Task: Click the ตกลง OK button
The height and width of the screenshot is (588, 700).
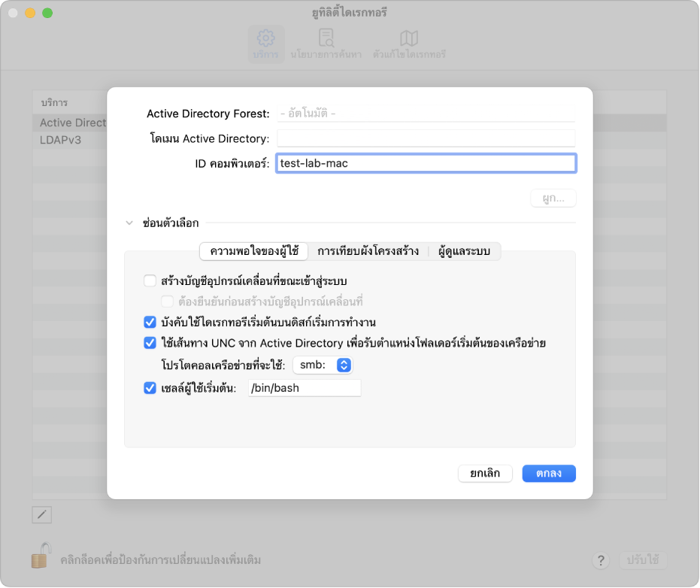Action: [549, 473]
